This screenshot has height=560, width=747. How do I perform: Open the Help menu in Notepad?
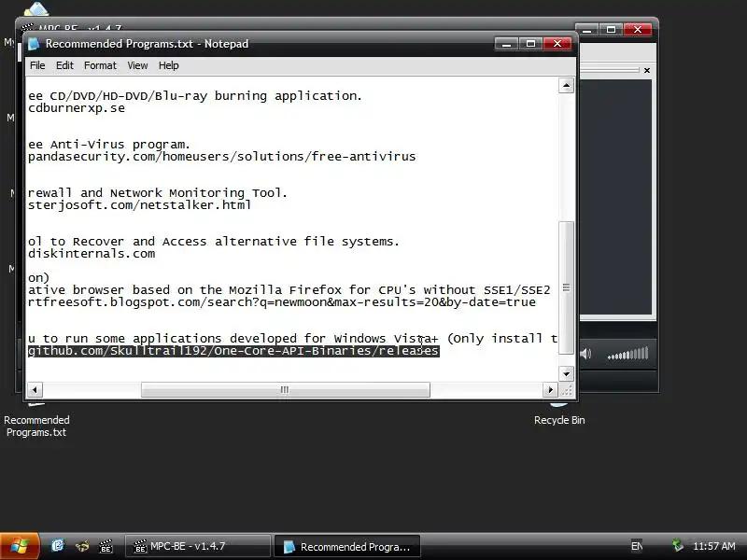click(169, 65)
